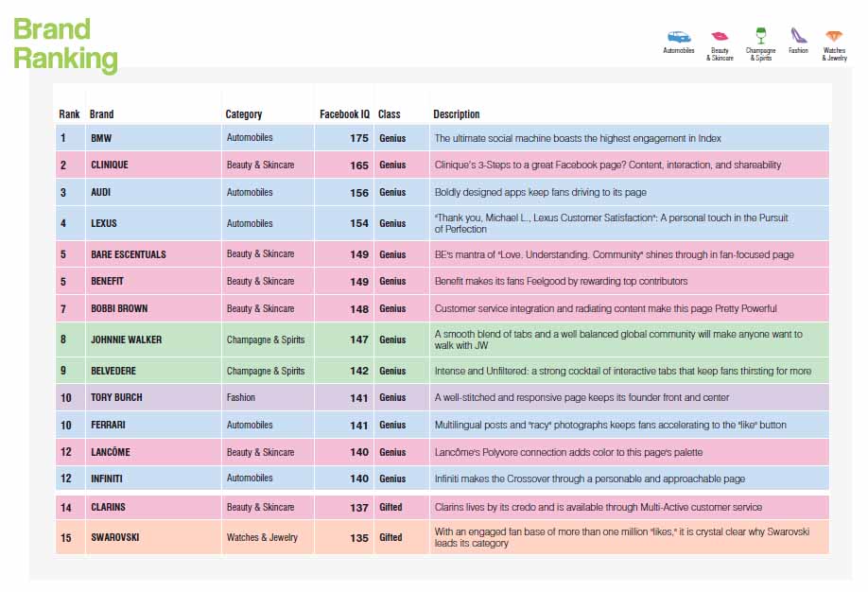The width and height of the screenshot is (868, 592).
Task: Click the Facebook IQ score 175
Action: click(x=358, y=138)
